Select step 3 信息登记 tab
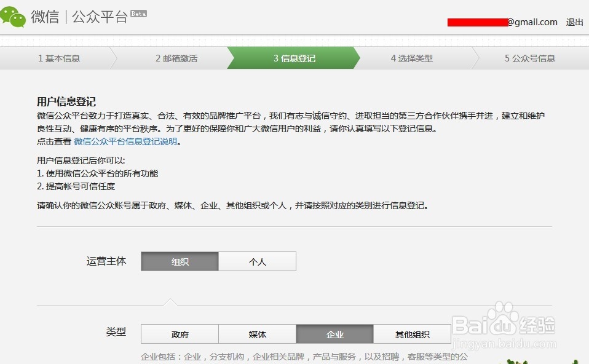 [294, 58]
